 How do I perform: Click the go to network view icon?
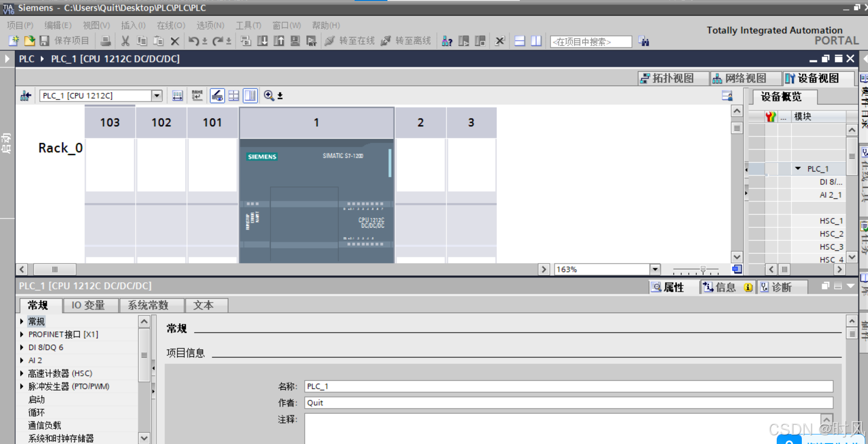tap(26, 96)
